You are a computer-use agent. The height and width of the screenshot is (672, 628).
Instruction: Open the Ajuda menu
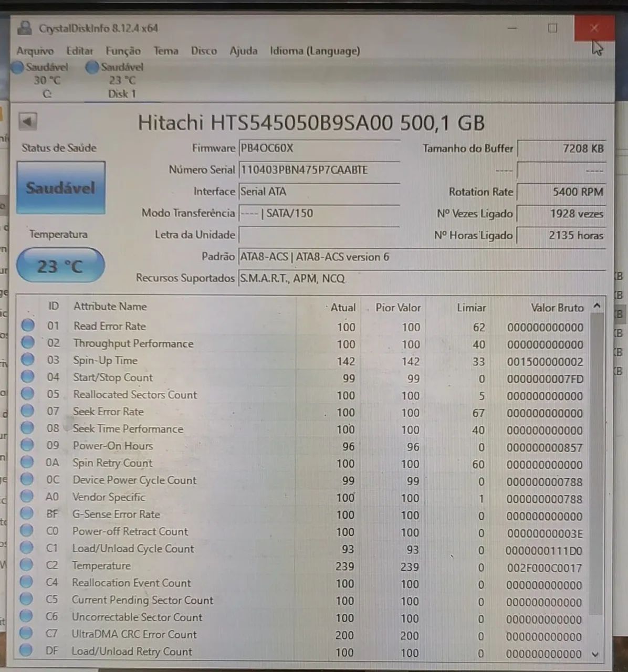tap(244, 51)
